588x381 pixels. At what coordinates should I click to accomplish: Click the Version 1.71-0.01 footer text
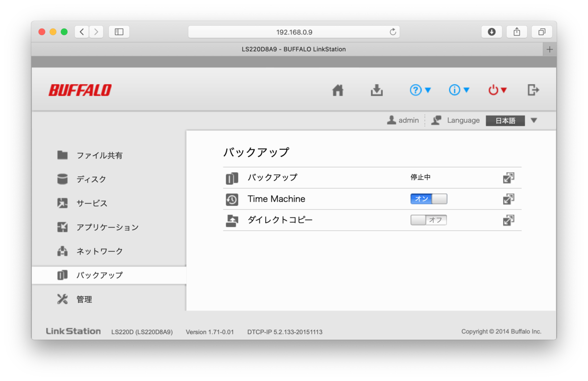click(x=210, y=332)
